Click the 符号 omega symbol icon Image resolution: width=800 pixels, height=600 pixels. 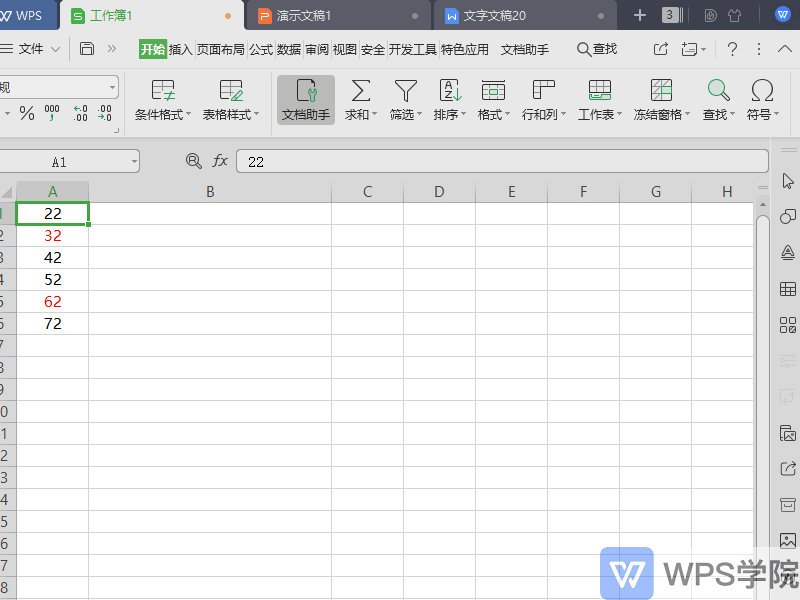pos(762,92)
